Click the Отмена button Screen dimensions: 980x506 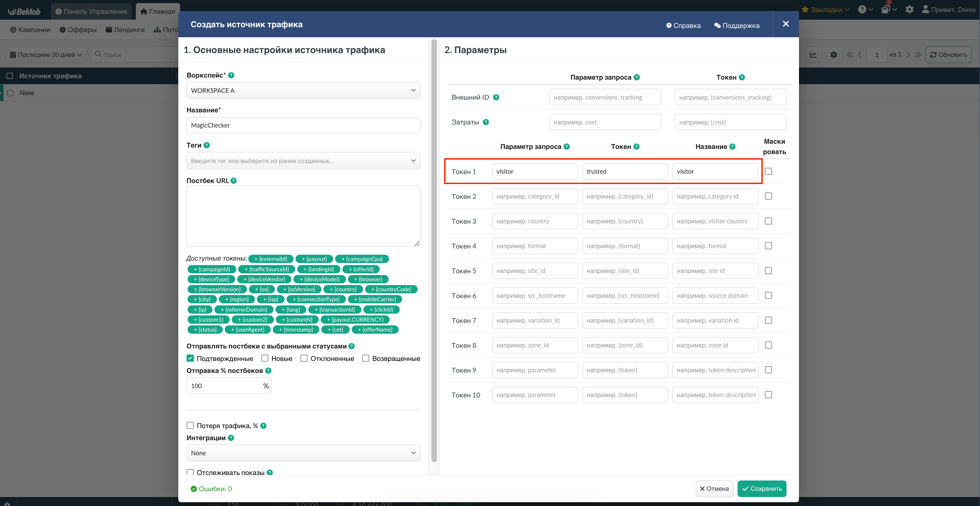714,488
